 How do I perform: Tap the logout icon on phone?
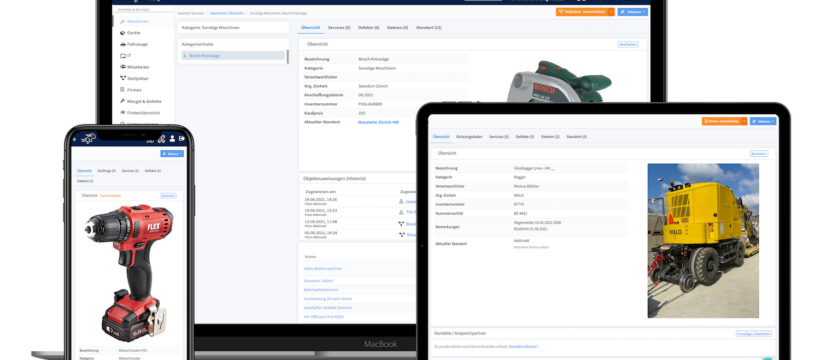click(181, 139)
